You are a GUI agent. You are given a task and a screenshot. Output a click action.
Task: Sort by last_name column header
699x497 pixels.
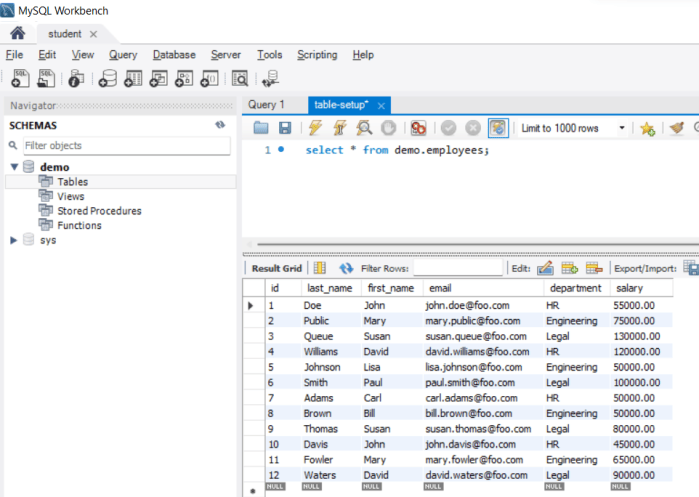click(329, 288)
